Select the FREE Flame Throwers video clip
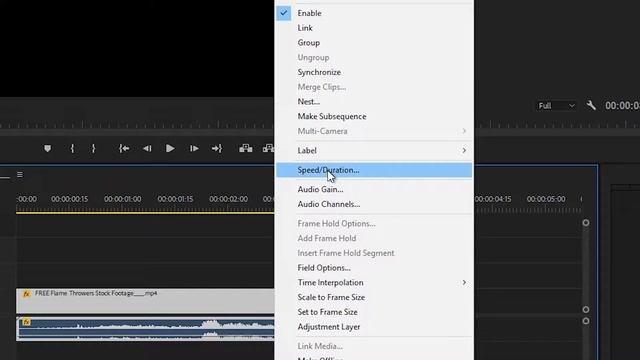The image size is (640, 360). tap(145, 301)
